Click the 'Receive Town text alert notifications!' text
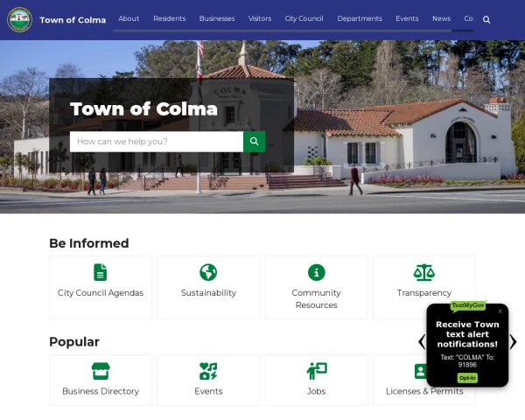Image resolution: width=525 pixels, height=420 pixels. click(467, 334)
